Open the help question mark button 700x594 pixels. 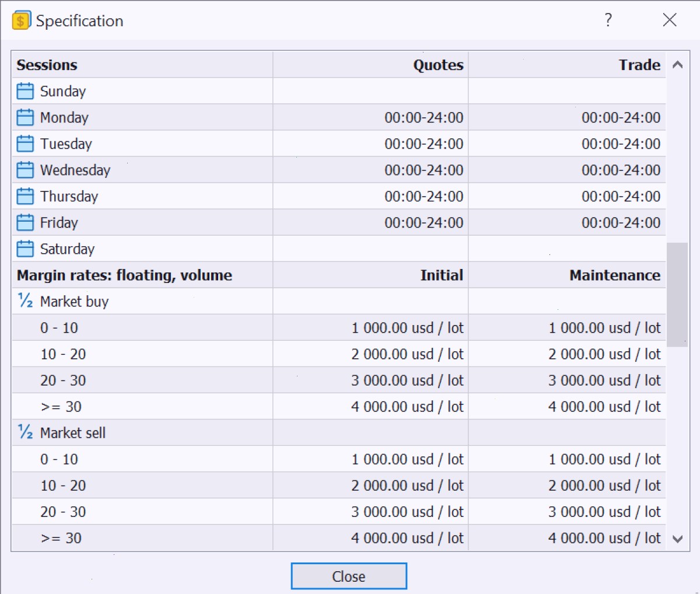pyautogui.click(x=608, y=20)
